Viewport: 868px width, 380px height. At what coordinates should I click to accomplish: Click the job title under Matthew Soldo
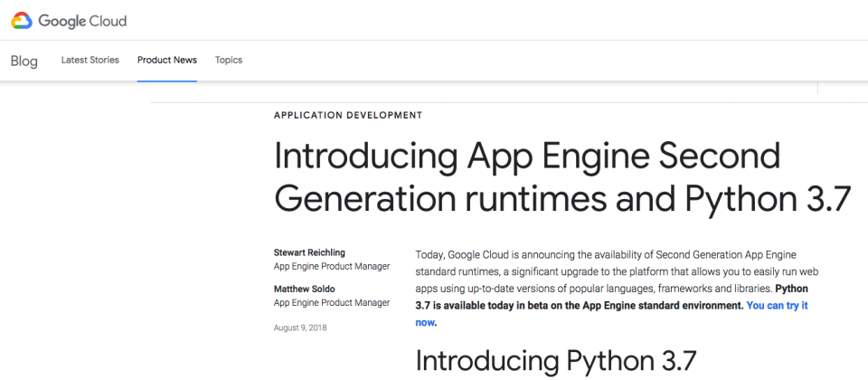pos(331,303)
